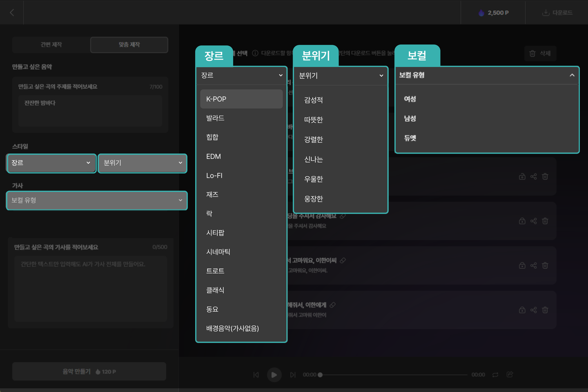Collapse the expanded 보컬 유형 list chevron
Screen dimensions: 588x392
pyautogui.click(x=572, y=75)
